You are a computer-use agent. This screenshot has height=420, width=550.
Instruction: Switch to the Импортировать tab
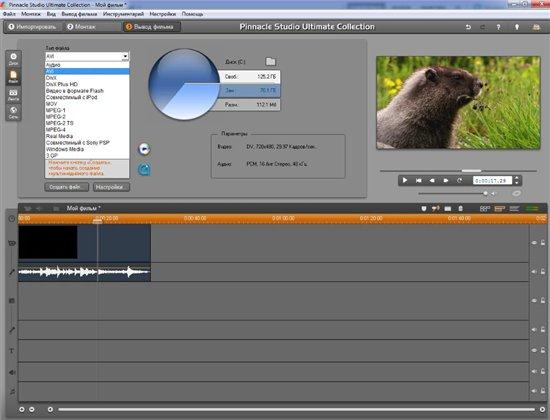click(x=33, y=27)
